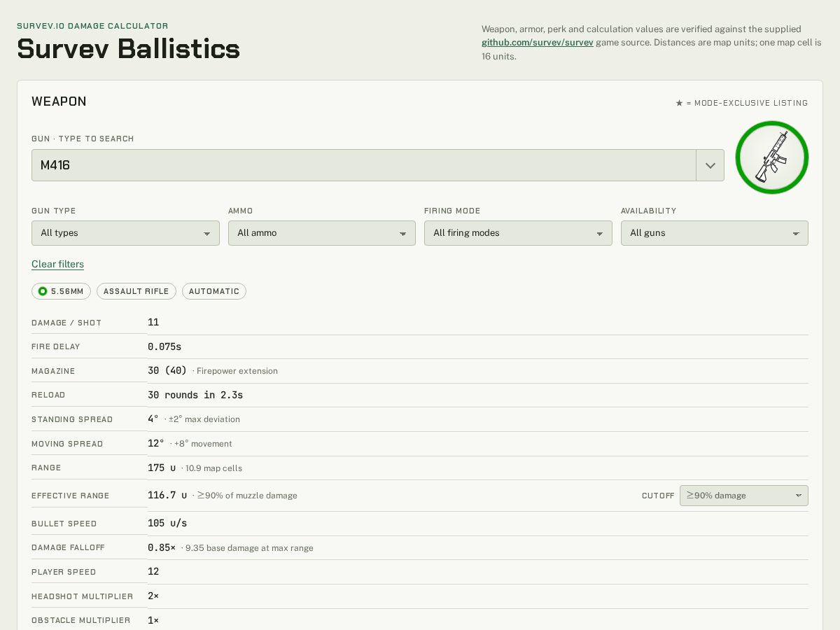Click the mode-exclusive listing legend
840x630 pixels.
pos(742,103)
